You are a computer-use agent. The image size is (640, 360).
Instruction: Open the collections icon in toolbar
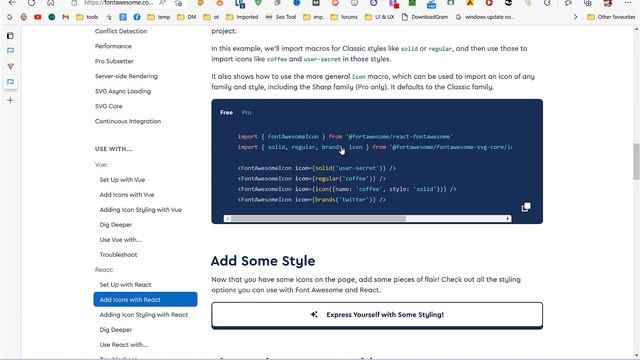pyautogui.click(x=588, y=3)
